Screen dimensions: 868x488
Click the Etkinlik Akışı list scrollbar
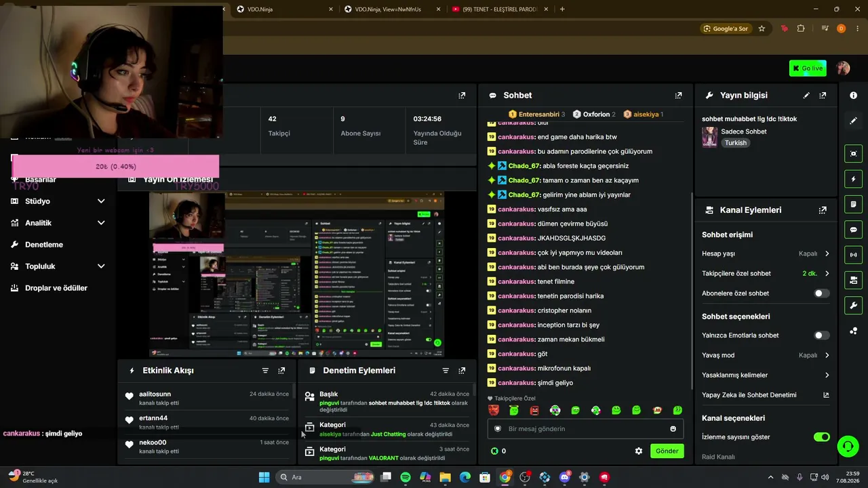[294, 392]
